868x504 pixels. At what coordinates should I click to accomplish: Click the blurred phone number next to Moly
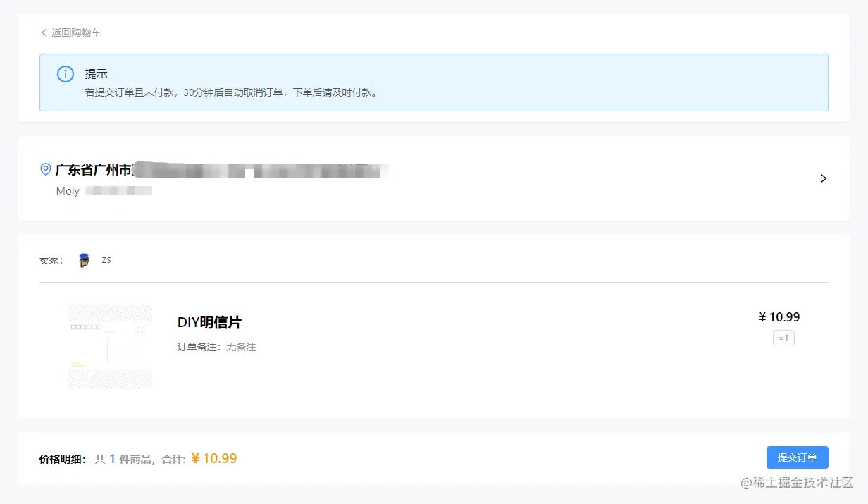119,190
